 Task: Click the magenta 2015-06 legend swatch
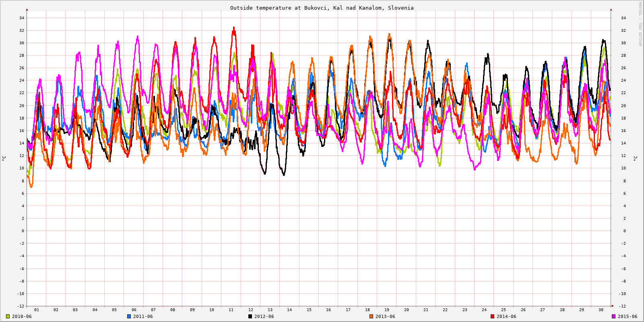[614, 316]
